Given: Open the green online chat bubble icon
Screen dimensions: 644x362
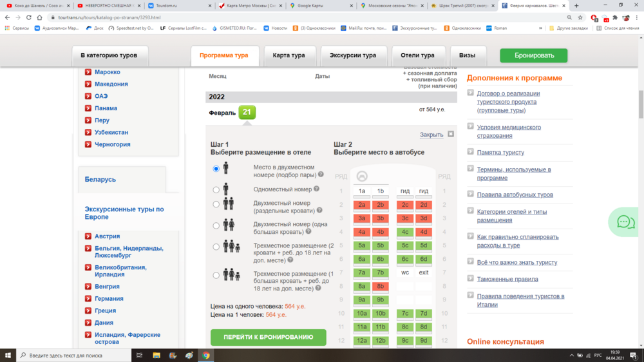Looking at the screenshot, I should [625, 222].
